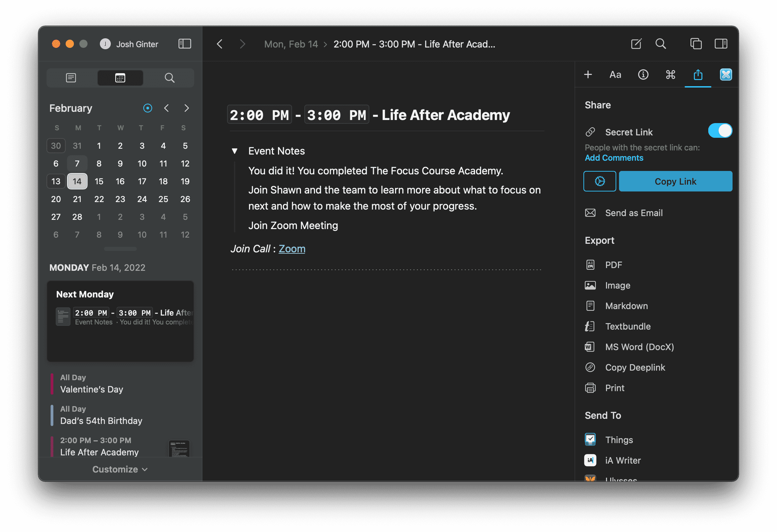
Task: Click the MONDAY Feb 14, 2022 header
Action: coord(97,268)
